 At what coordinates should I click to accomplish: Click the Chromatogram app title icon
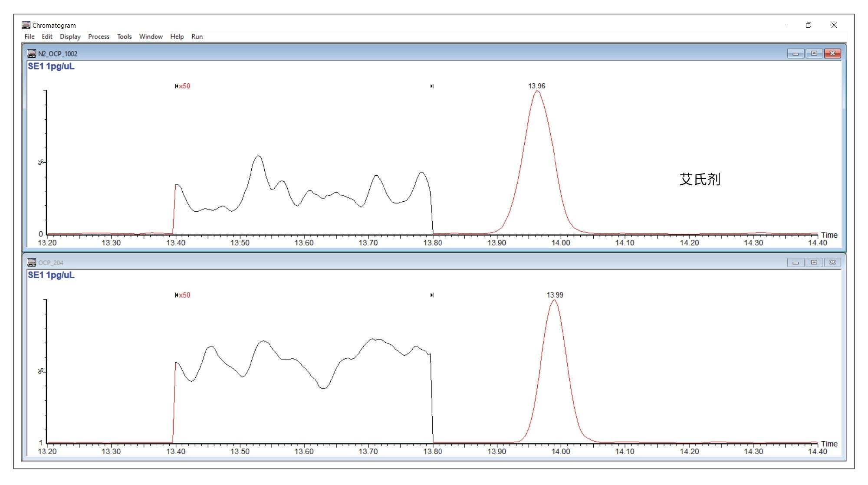[x=26, y=25]
